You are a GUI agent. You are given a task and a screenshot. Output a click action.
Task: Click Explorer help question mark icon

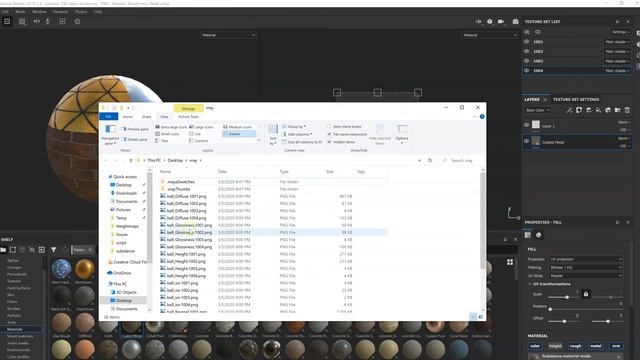click(x=482, y=117)
